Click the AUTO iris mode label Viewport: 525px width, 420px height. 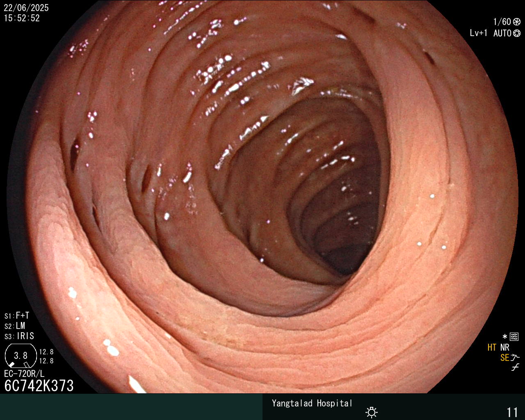point(502,33)
